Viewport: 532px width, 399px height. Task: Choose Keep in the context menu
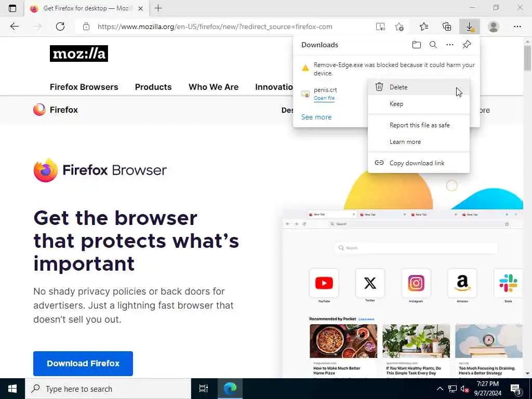coord(419,104)
